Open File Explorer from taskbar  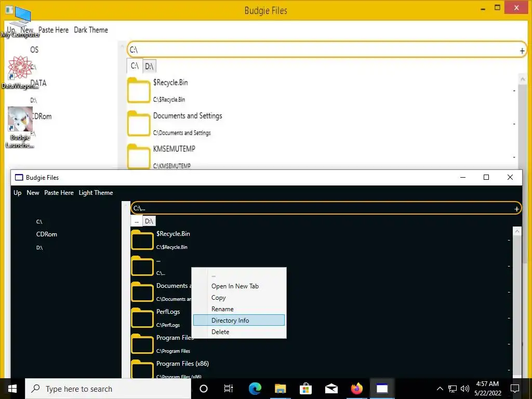tap(280, 389)
